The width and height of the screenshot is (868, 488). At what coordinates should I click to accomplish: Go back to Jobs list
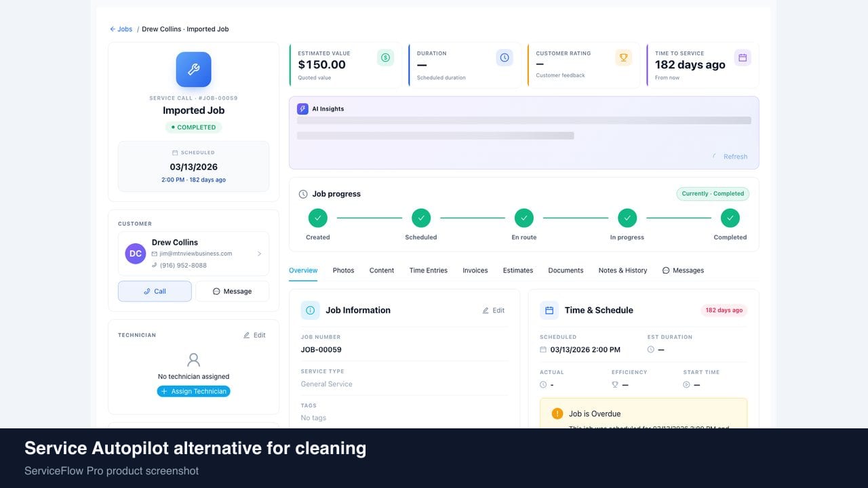tap(121, 29)
